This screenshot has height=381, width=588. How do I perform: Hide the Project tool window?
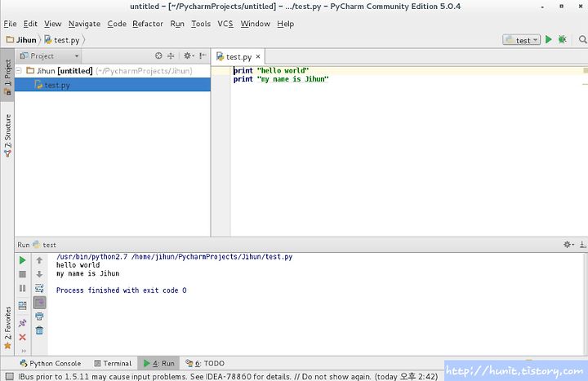pos(203,55)
